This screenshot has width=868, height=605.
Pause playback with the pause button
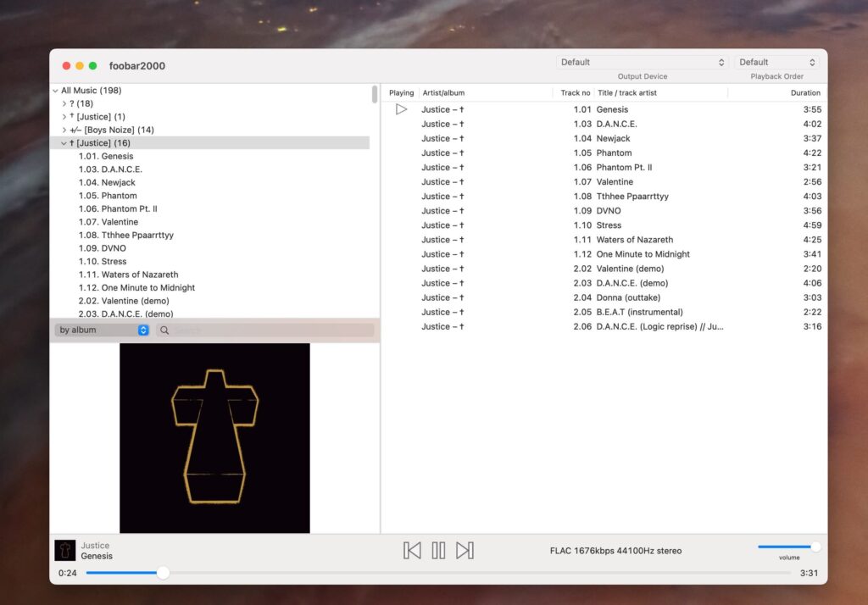[x=438, y=550]
